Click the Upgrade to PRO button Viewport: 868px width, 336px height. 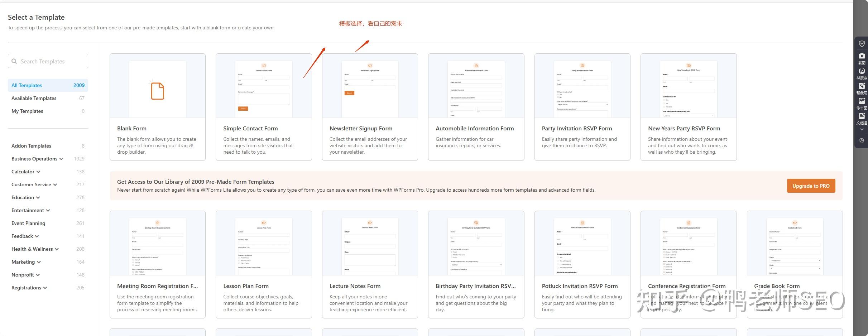point(811,186)
